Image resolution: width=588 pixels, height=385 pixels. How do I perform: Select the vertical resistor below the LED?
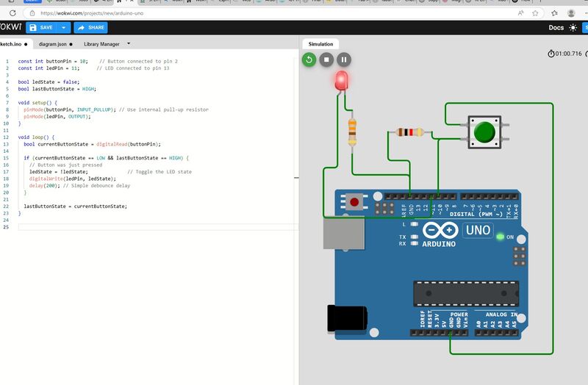pos(352,132)
